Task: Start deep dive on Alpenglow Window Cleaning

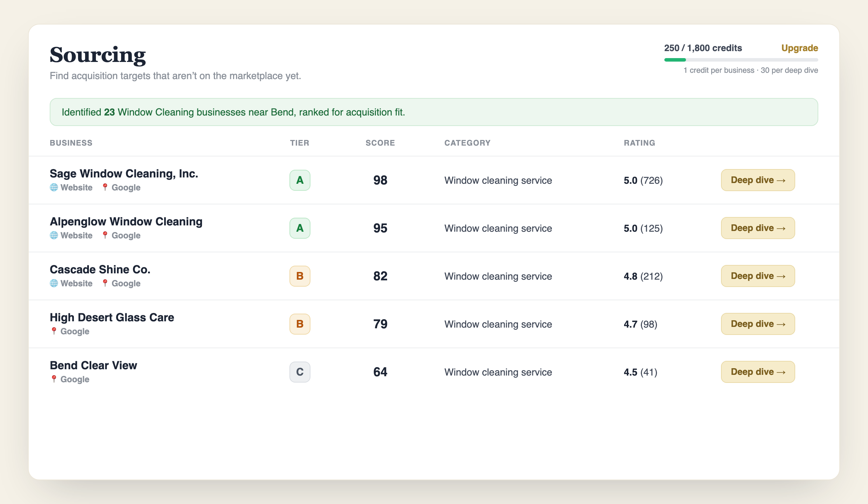Action: pyautogui.click(x=758, y=228)
